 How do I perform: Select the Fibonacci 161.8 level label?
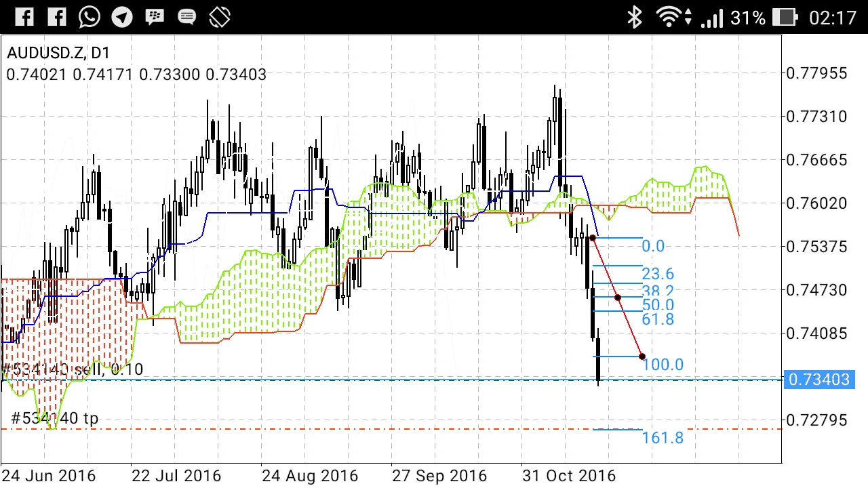663,438
